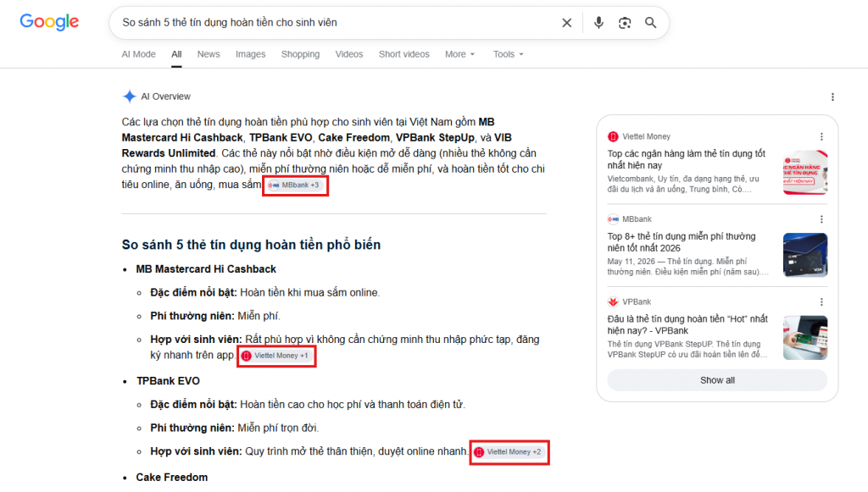Click the magnifying glass search icon
The width and height of the screenshot is (868, 492).
[x=650, y=23]
